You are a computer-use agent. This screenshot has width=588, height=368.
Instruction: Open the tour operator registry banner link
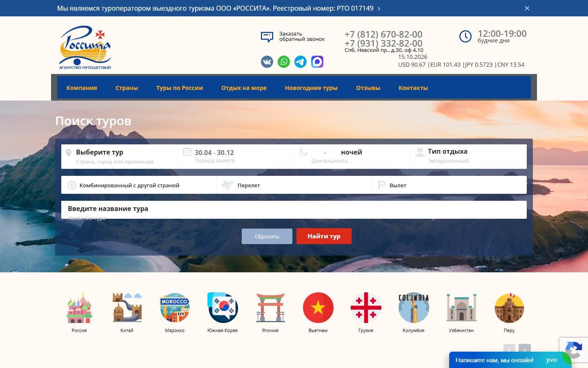click(218, 8)
